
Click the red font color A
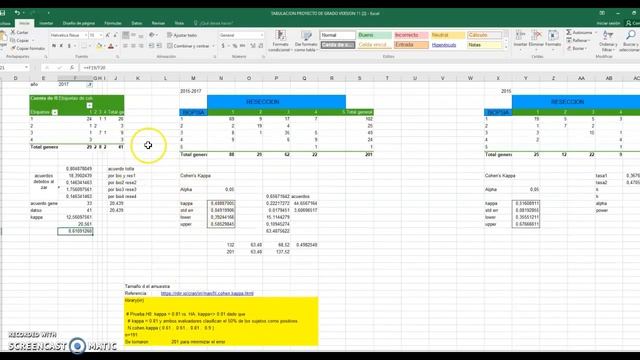pyautogui.click(x=111, y=46)
